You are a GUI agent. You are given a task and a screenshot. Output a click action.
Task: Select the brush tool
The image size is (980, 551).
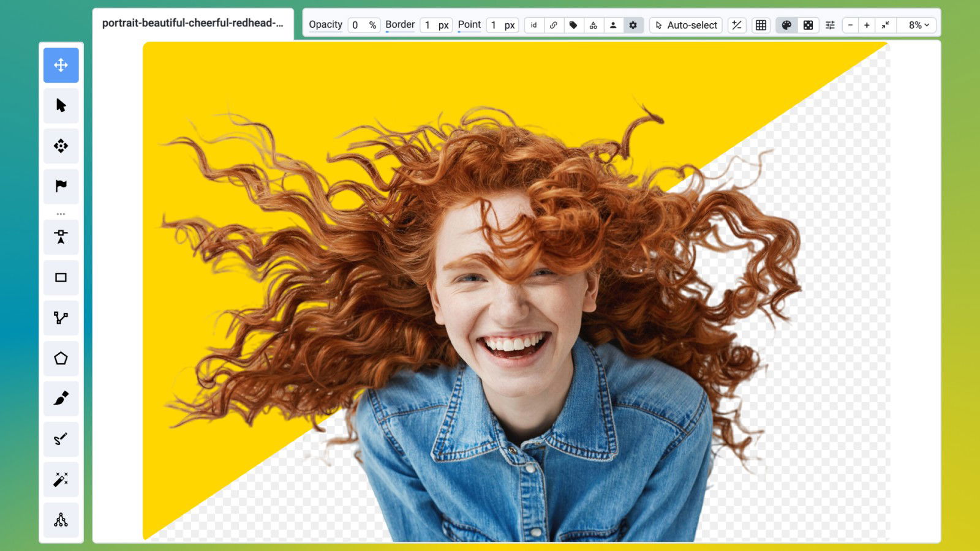tap(61, 399)
